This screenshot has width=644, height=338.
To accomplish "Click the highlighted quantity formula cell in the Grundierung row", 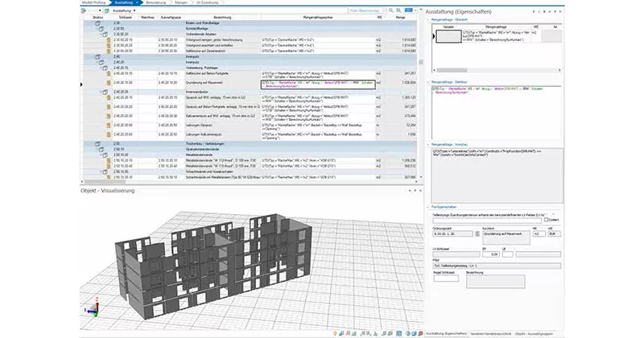I will click(x=318, y=84).
